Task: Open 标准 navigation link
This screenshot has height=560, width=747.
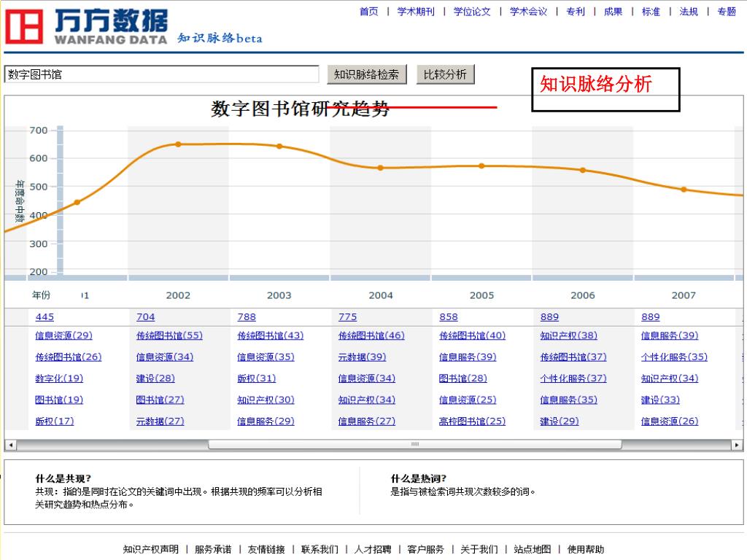Action: pyautogui.click(x=651, y=12)
